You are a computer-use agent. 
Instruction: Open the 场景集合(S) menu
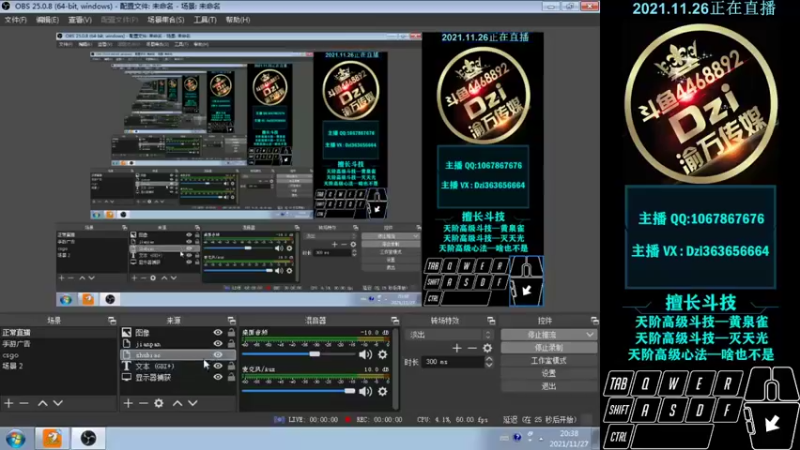click(x=166, y=20)
